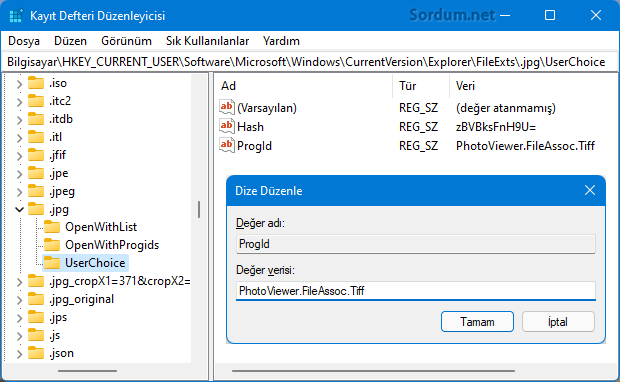Click the .jpg folder icon

pos(36,209)
